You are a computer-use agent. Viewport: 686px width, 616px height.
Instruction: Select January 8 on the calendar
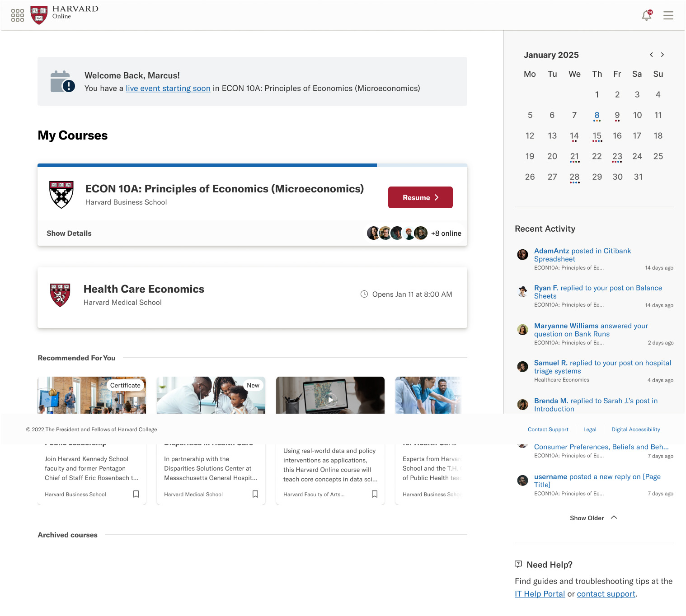597,116
